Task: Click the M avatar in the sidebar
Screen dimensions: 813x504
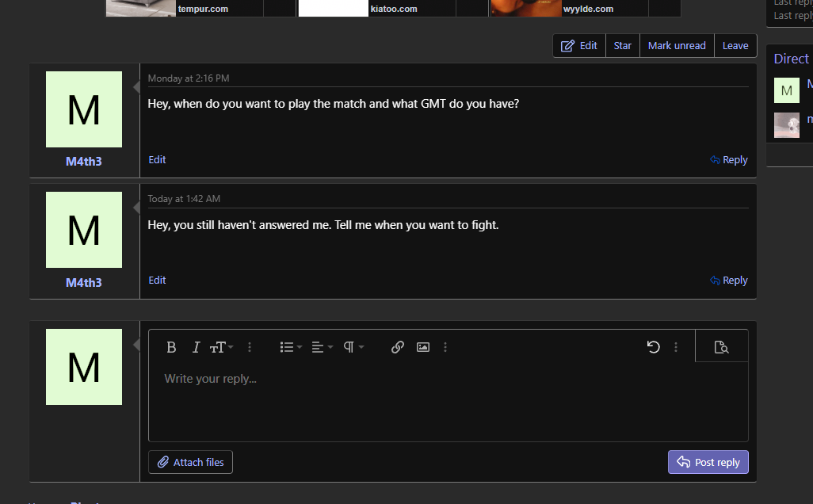Action: click(x=787, y=90)
